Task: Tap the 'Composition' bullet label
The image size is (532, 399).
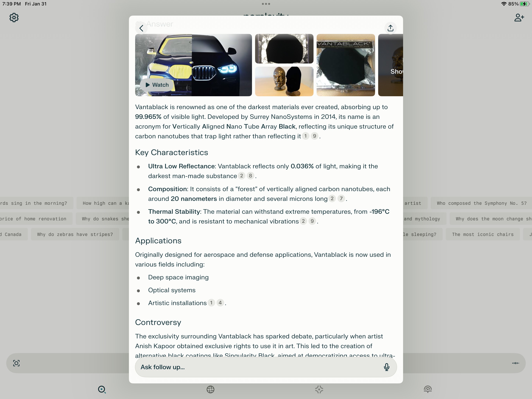Action: [x=167, y=189]
